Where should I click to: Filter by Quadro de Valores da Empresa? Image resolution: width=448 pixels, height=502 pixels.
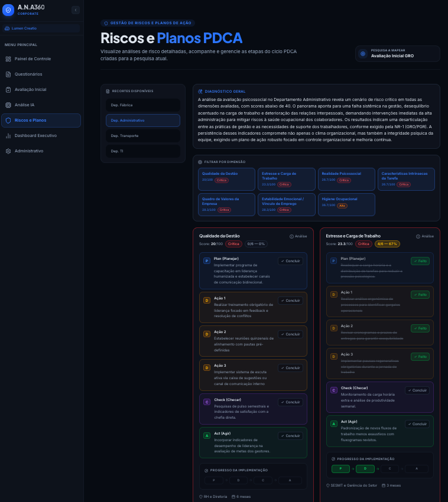(x=226, y=204)
